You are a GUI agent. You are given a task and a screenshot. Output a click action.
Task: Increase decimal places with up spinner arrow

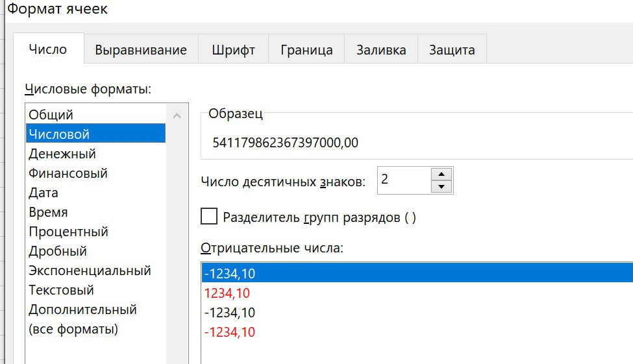pyautogui.click(x=441, y=173)
